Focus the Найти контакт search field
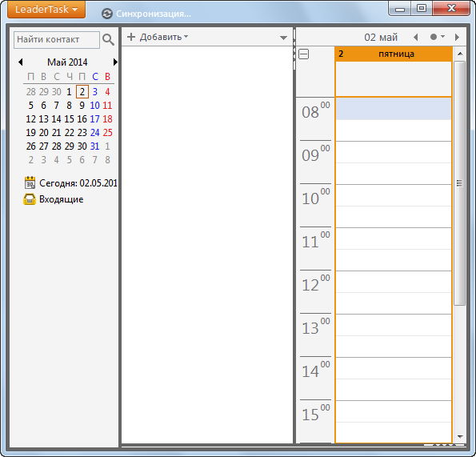This screenshot has width=476, height=457. pyautogui.click(x=57, y=40)
